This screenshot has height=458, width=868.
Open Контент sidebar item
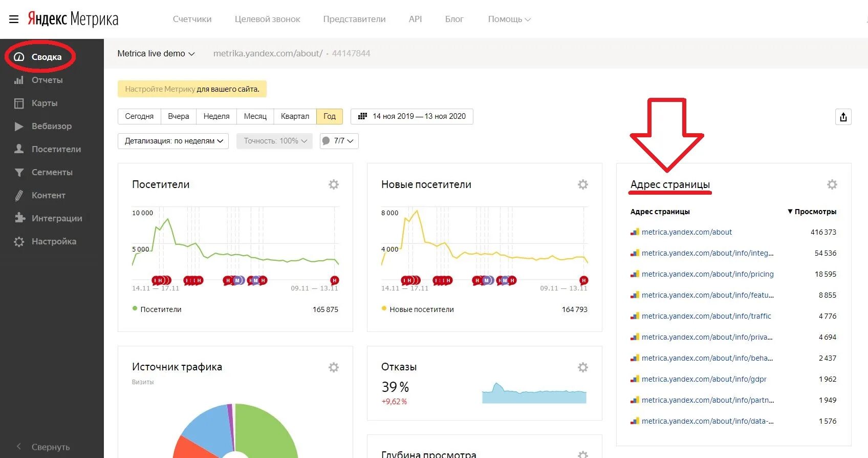point(49,195)
